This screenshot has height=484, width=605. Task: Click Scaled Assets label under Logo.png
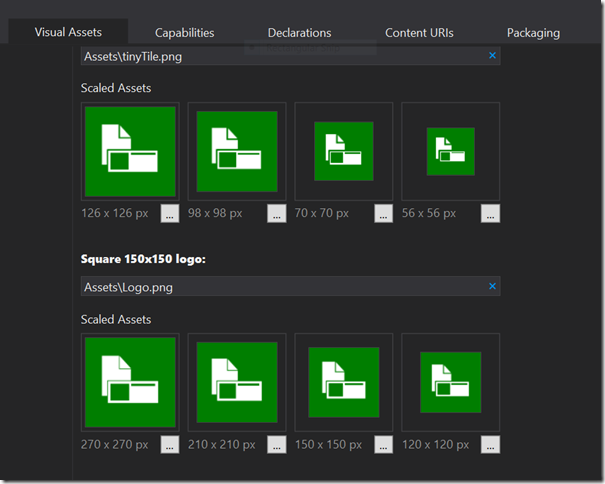pos(116,320)
